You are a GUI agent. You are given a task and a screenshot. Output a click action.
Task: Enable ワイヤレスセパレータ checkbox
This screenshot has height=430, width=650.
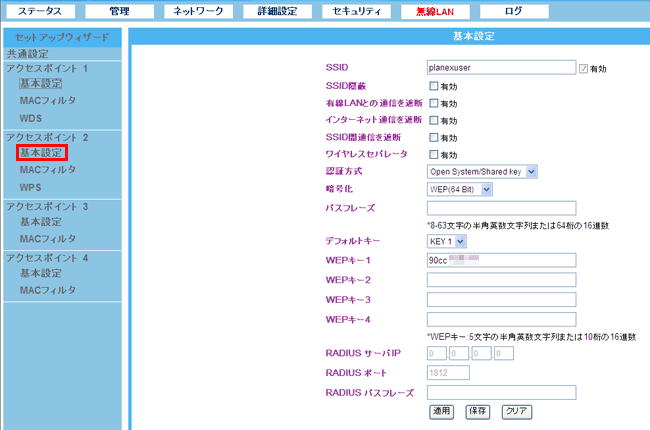click(434, 154)
